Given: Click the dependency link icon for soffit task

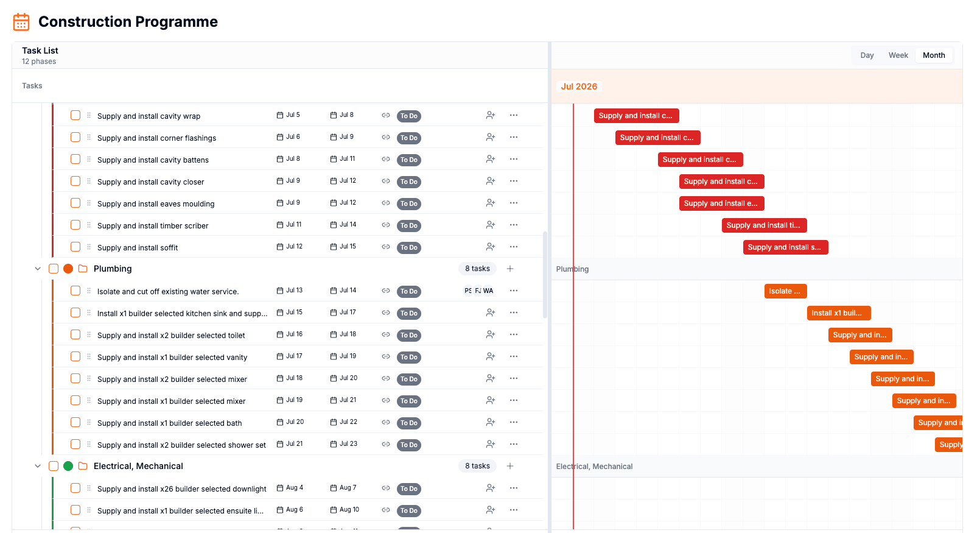Looking at the screenshot, I should pyautogui.click(x=386, y=247).
